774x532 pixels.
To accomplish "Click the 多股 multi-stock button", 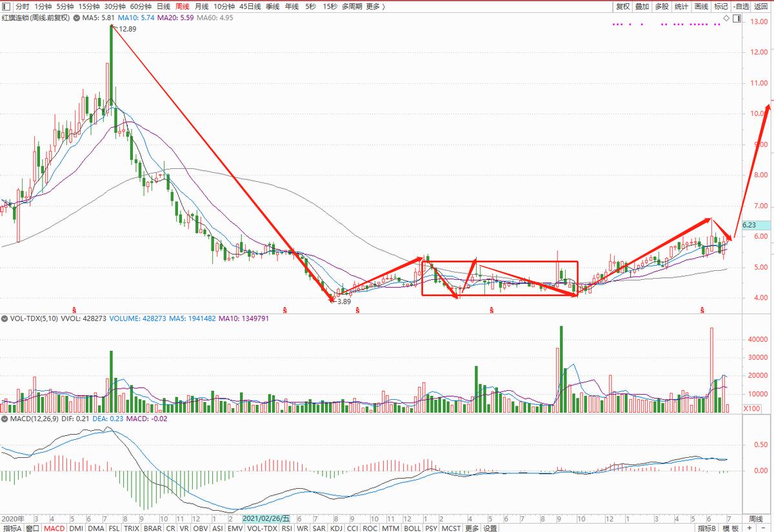I will pos(662,6).
